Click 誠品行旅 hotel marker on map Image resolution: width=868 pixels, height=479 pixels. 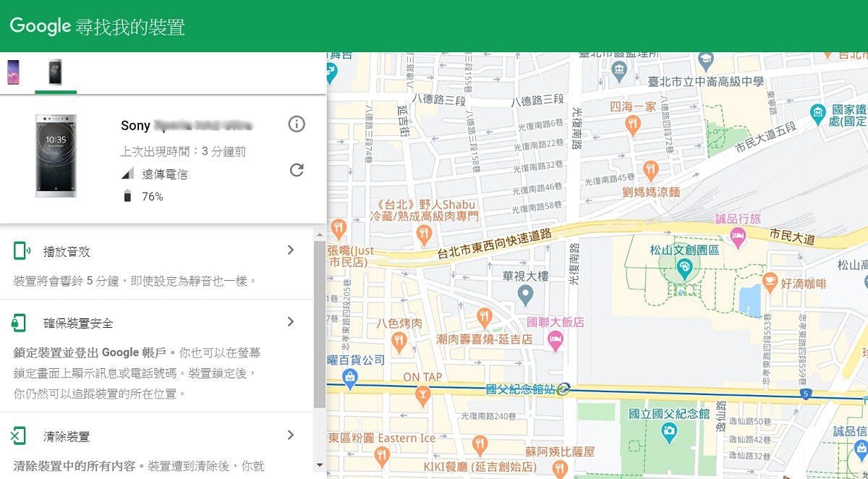(x=738, y=234)
